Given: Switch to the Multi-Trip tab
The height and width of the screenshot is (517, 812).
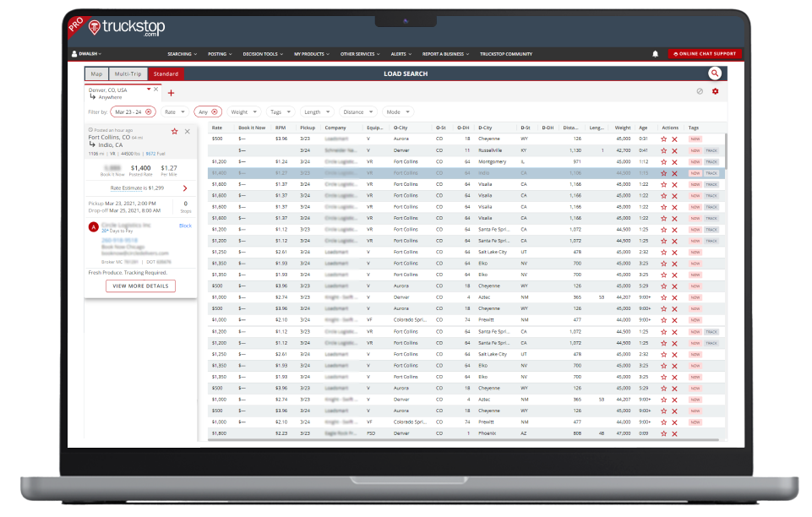Looking at the screenshot, I should pyautogui.click(x=129, y=74).
